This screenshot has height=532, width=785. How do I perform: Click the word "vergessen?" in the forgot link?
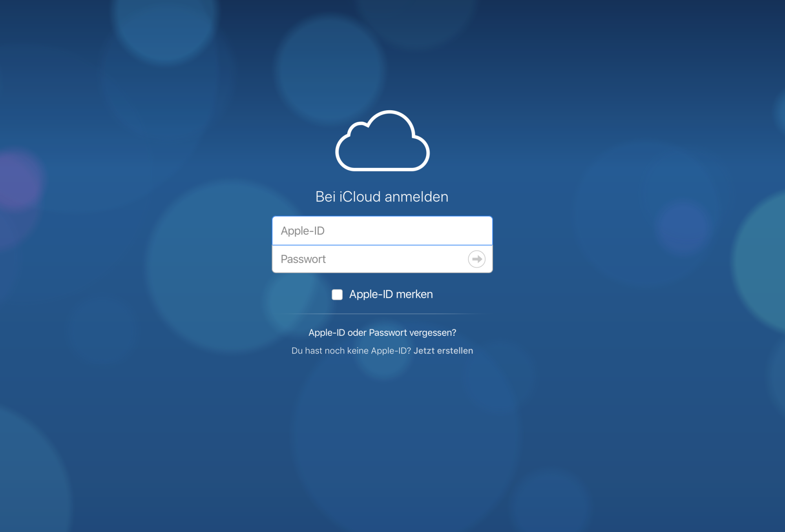[433, 333]
